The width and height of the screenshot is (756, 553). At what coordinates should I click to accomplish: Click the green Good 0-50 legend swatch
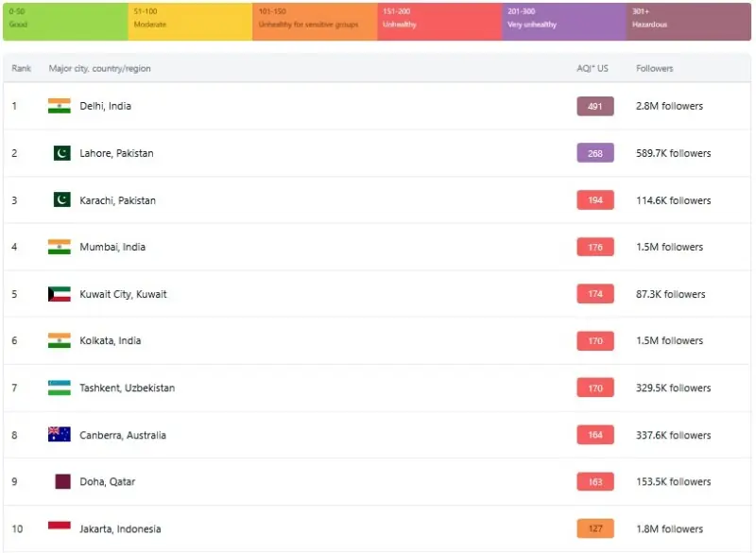click(x=65, y=22)
